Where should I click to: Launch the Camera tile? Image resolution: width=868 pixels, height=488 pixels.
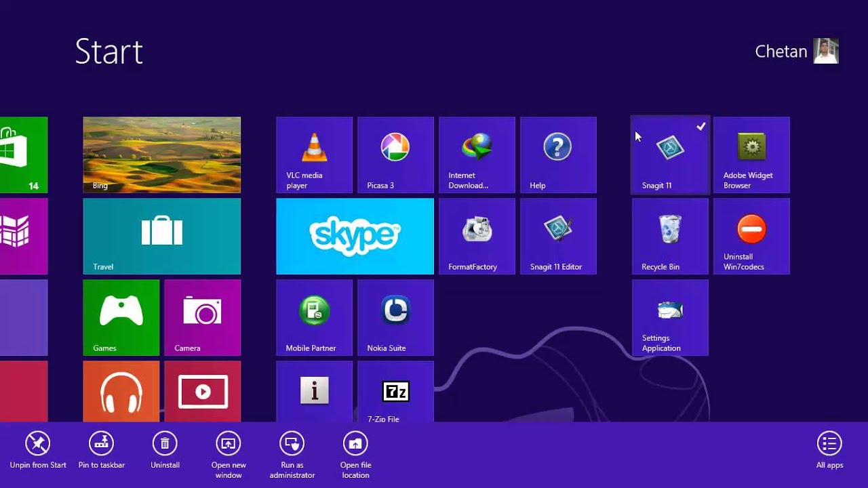pyautogui.click(x=202, y=317)
